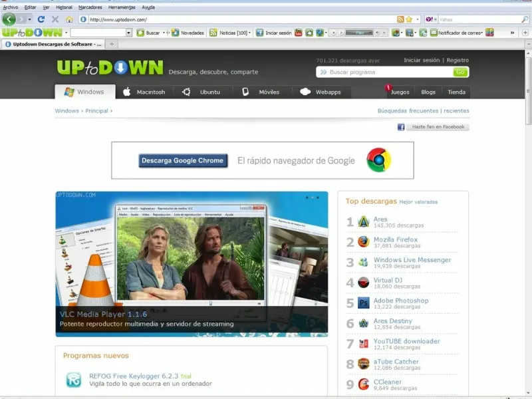Screen dimensions: 532x399
Task: Switch to the Móviles tab
Action: (262, 92)
